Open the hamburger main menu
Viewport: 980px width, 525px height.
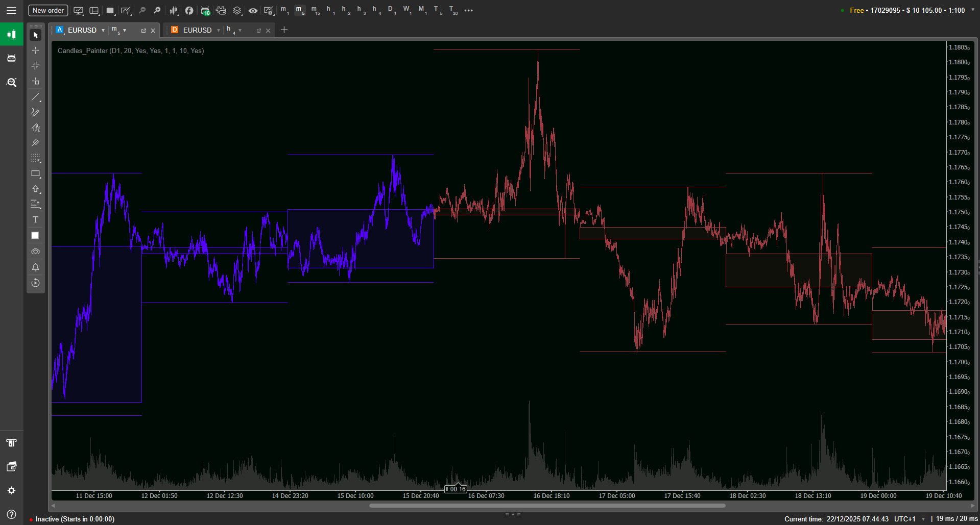[x=11, y=10]
